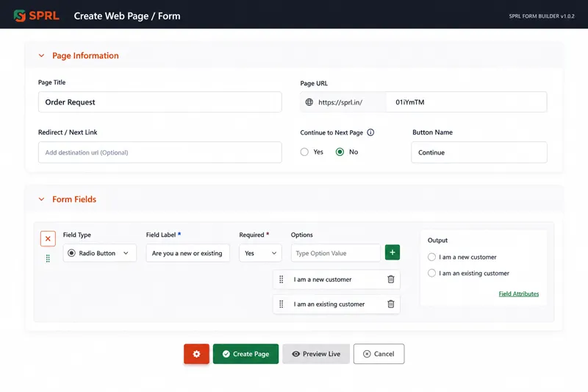Delete the 'I am a new customer' option
This screenshot has width=588, height=392.
[x=391, y=279]
